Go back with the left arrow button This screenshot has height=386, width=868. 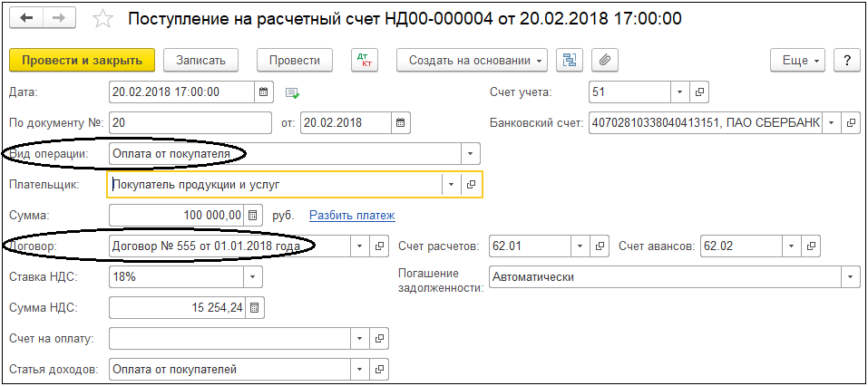click(26, 18)
